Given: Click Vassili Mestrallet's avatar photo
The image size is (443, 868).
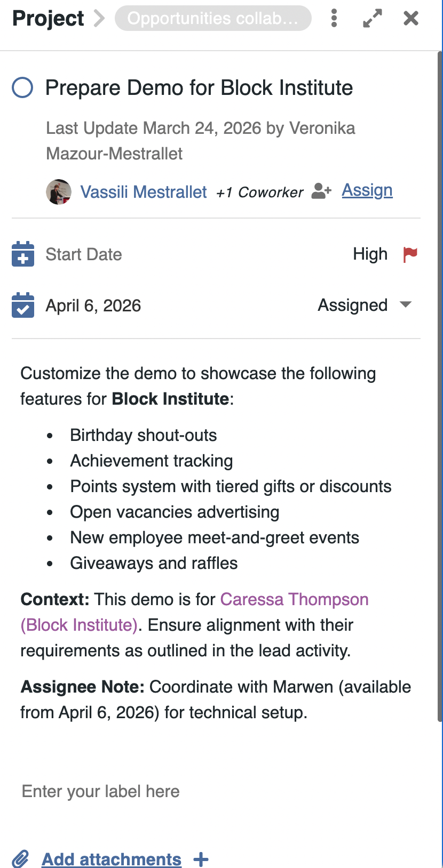Looking at the screenshot, I should [59, 192].
